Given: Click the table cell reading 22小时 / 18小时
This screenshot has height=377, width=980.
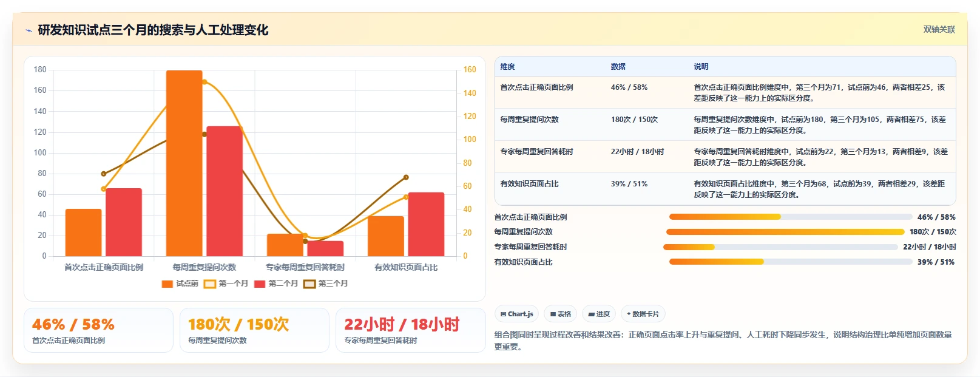Looking at the screenshot, I should (637, 152).
